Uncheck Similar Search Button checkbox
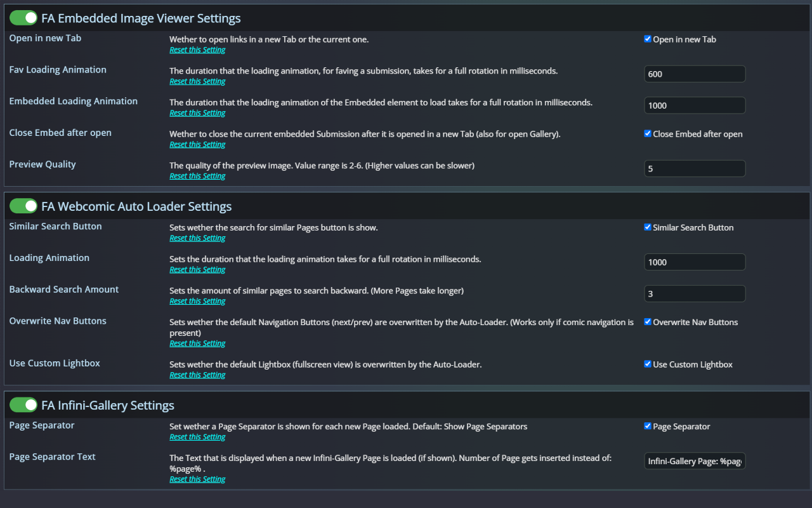This screenshot has width=812, height=508. (648, 227)
